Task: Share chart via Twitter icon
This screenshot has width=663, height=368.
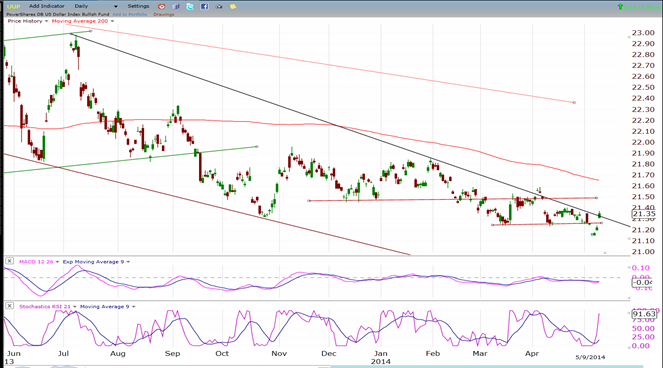Action: tap(190, 6)
